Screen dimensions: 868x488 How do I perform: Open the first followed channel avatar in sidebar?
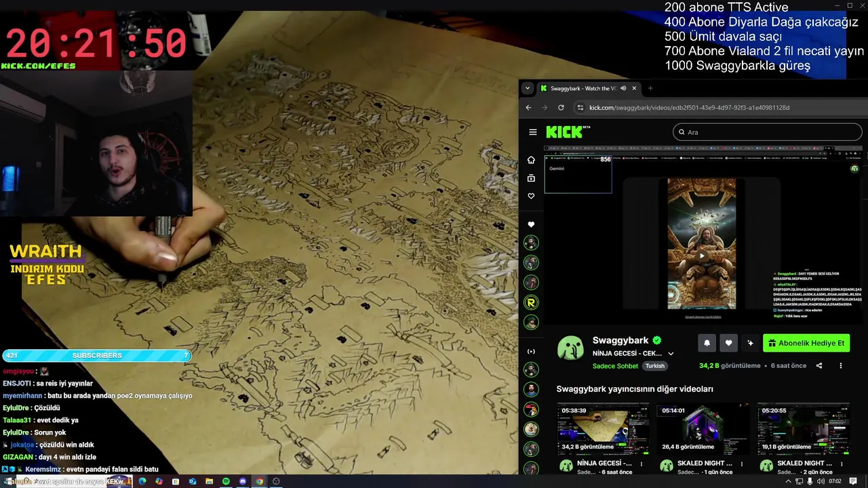pos(531,243)
